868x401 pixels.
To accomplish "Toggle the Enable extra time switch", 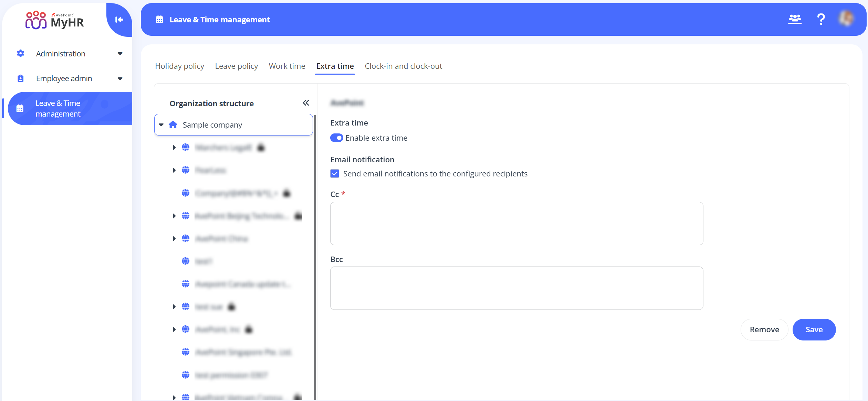I will pyautogui.click(x=336, y=138).
